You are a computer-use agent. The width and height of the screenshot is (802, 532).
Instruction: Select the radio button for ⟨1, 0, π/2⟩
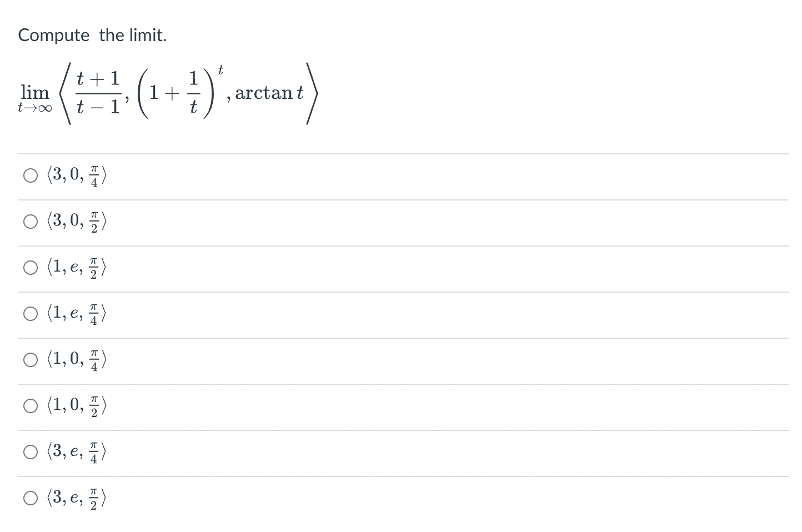pos(31,405)
